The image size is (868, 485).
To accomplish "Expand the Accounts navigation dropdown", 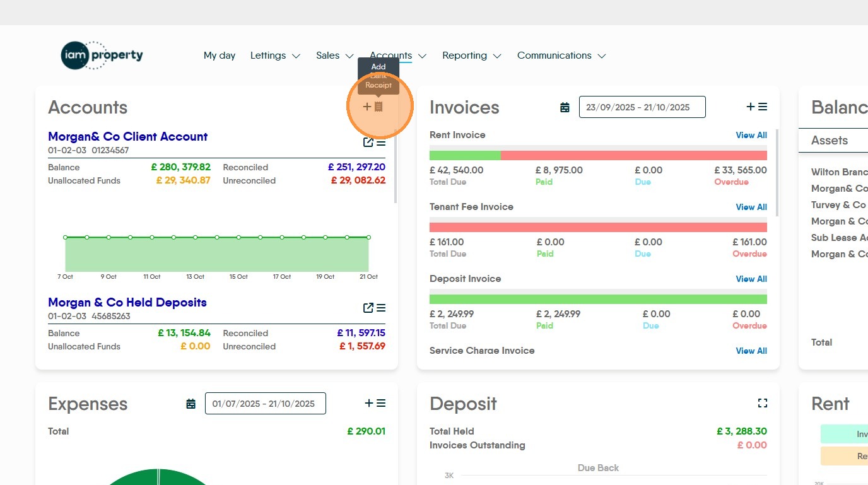I will pos(398,56).
